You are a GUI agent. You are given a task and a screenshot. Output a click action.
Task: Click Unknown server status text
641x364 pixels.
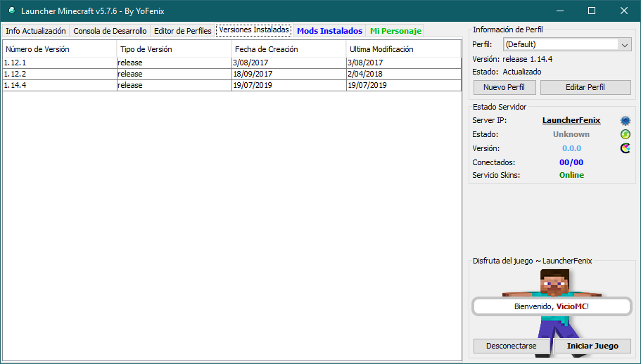tap(571, 134)
